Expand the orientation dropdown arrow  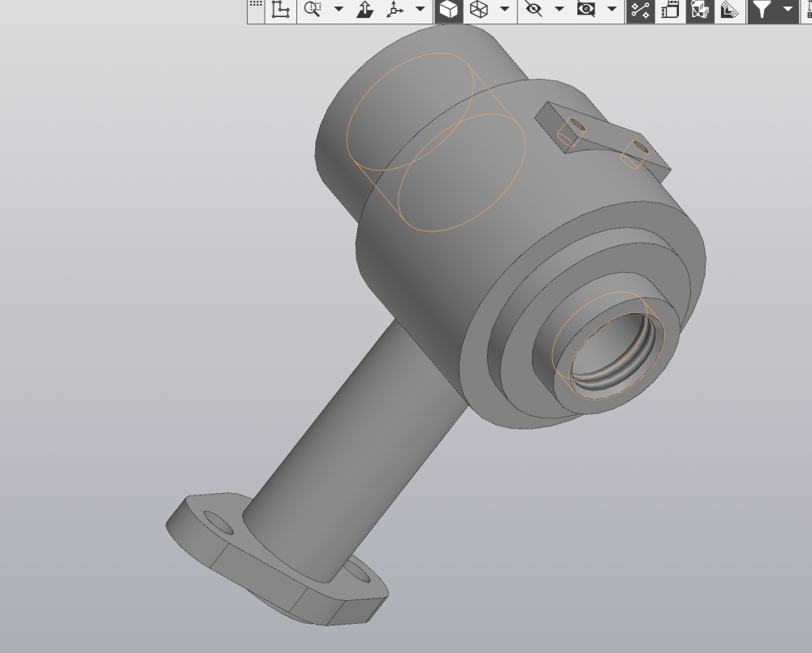point(421,9)
